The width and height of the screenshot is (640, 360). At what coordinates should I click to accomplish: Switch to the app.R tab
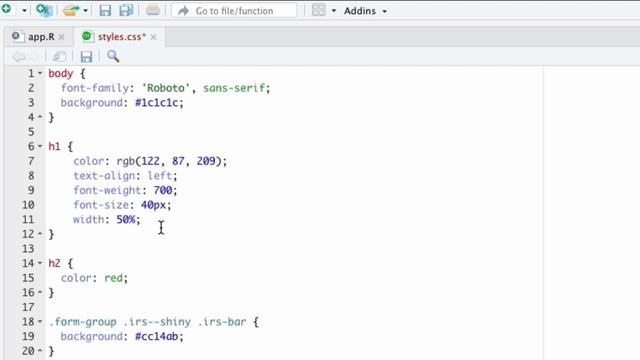click(41, 37)
